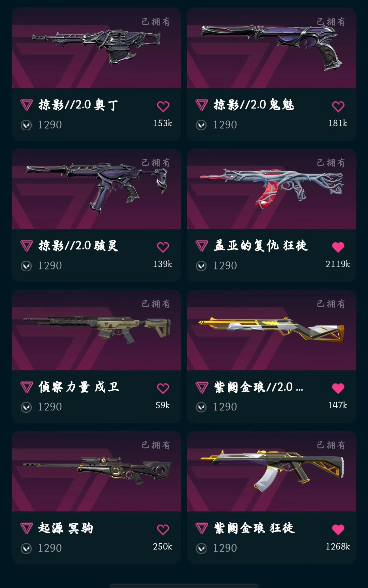Like the 起源 冥驹 skin

[163, 530]
